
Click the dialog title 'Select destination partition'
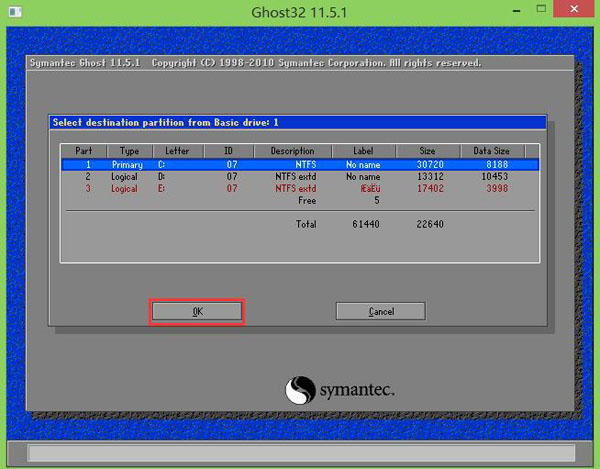[165, 122]
